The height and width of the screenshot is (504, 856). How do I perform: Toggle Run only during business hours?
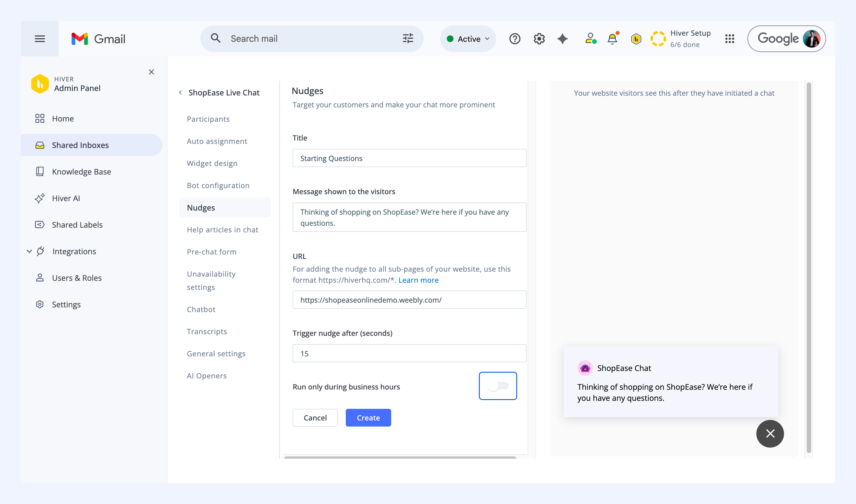coord(498,386)
